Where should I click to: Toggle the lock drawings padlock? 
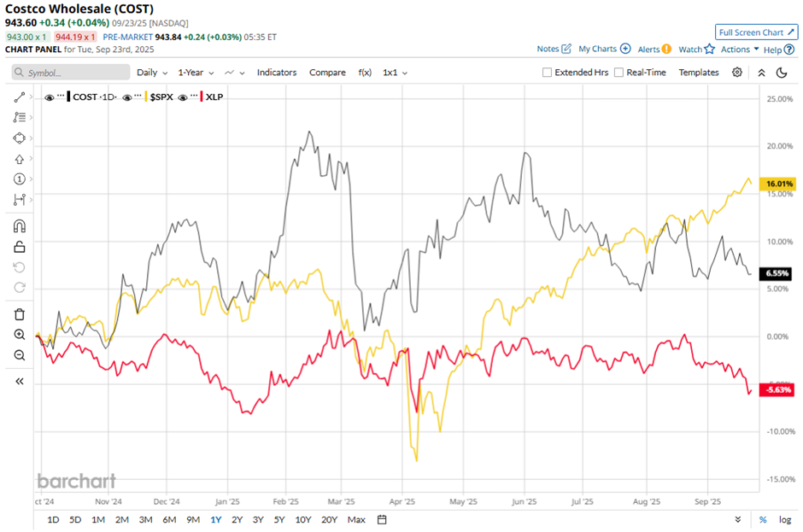(20, 247)
